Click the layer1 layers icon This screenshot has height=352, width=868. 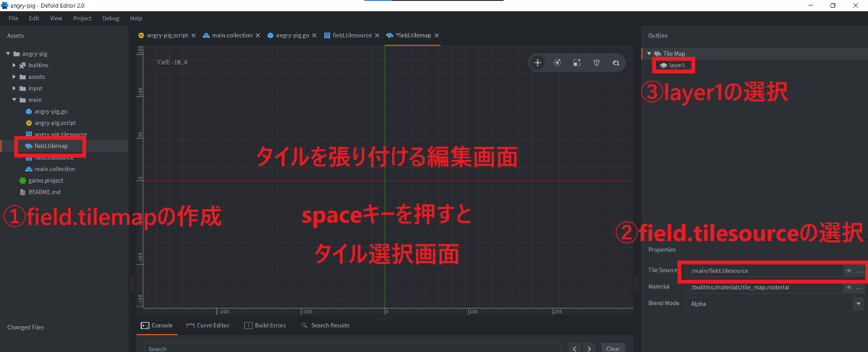663,65
